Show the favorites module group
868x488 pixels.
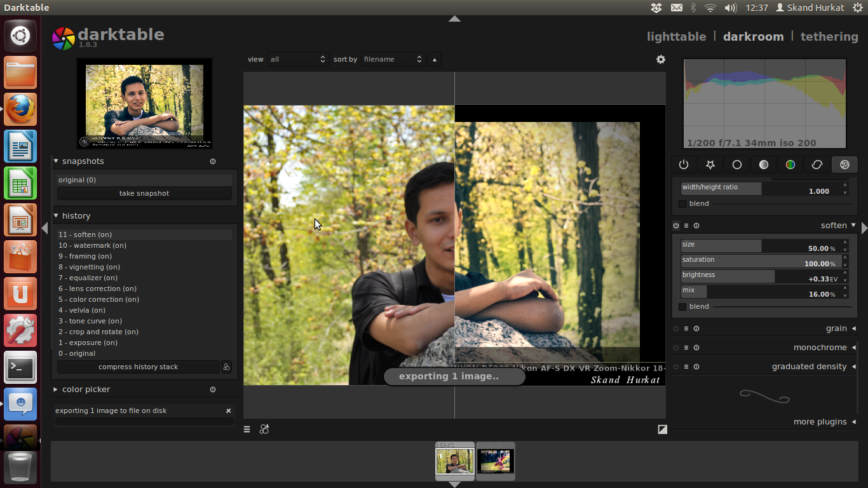tap(710, 165)
